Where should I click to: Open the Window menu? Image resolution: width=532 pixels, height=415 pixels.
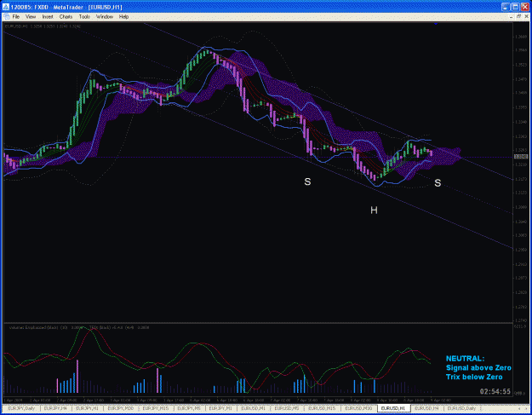(x=105, y=17)
